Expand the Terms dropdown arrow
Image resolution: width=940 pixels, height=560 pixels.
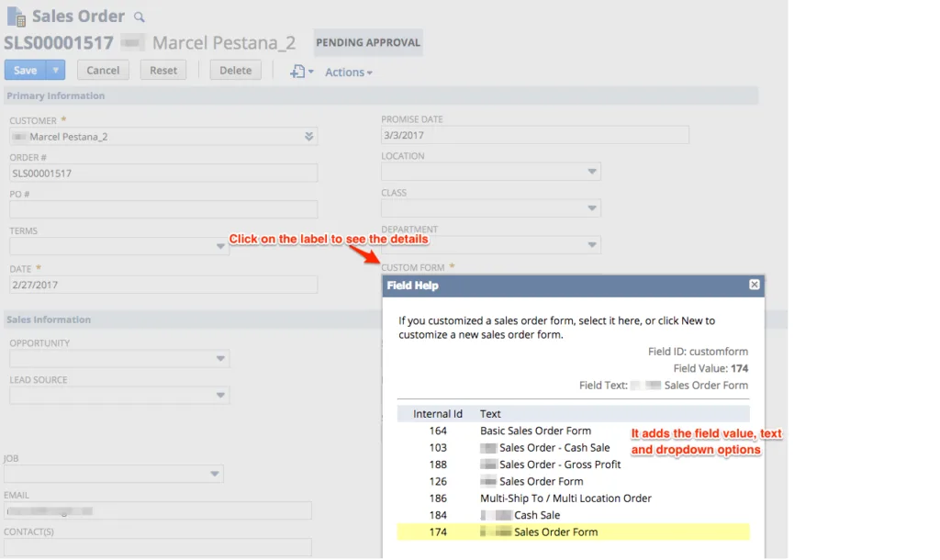pyautogui.click(x=220, y=246)
